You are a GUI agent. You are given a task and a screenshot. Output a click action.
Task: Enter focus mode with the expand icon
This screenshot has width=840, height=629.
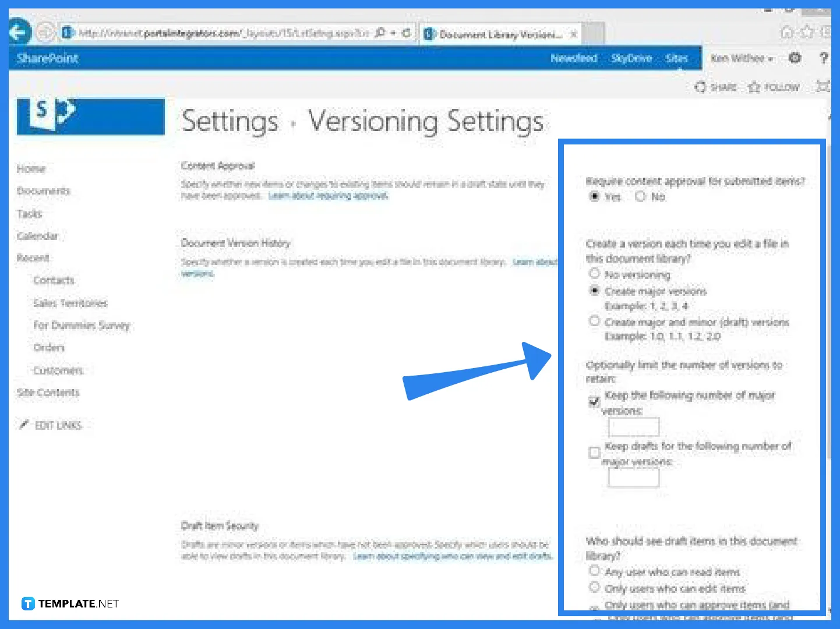(823, 87)
